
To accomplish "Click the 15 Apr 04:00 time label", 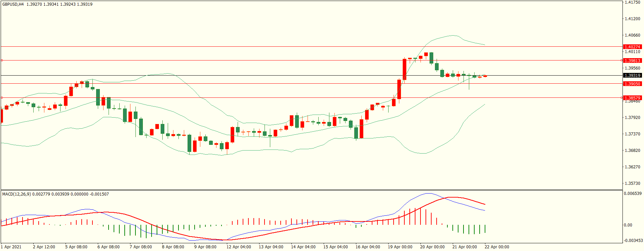I will [x=335, y=247].
